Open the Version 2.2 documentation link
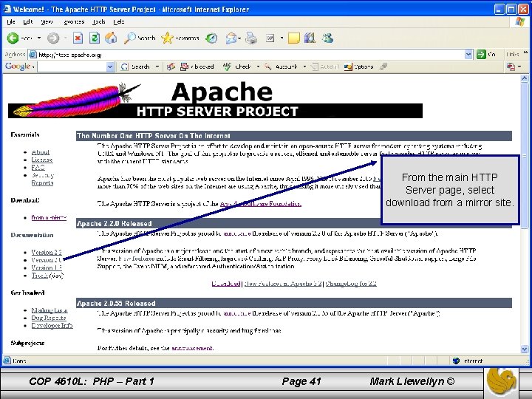532x399 pixels. point(47,252)
